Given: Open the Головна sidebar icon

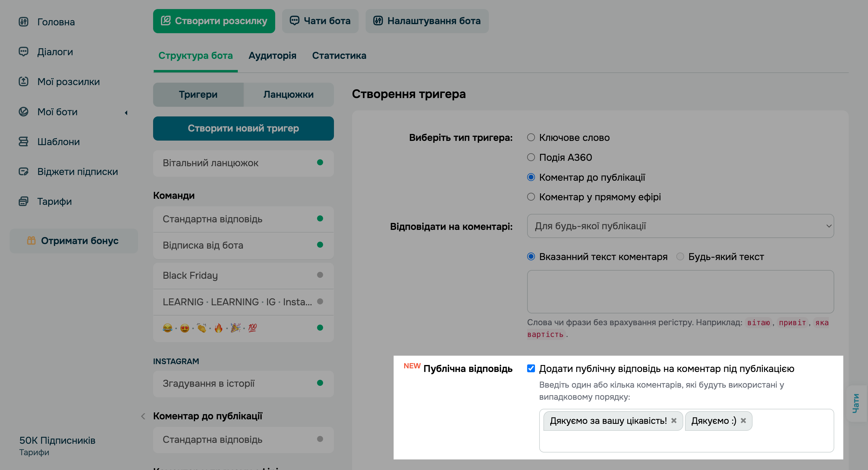Looking at the screenshot, I should click(x=24, y=22).
